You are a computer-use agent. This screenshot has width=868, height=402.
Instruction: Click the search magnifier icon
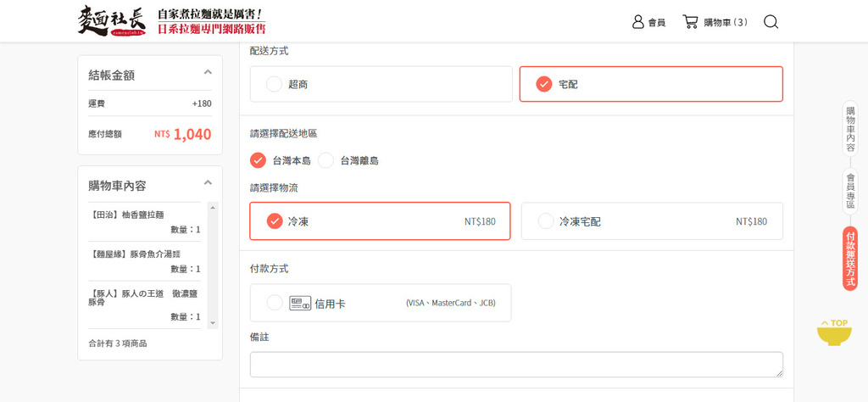click(x=771, y=22)
